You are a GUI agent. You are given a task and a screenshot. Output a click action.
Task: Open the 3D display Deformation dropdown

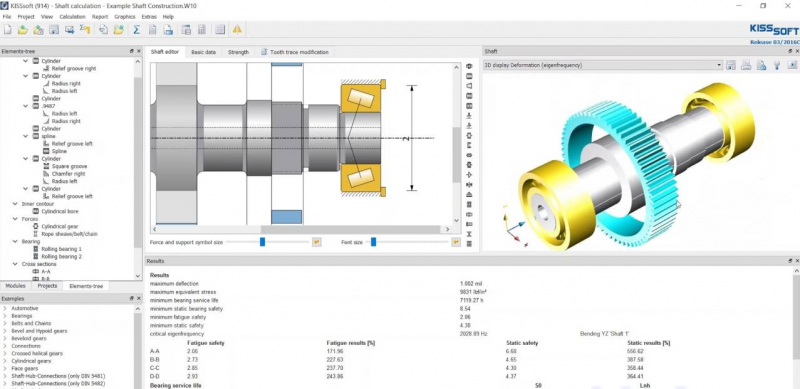pos(603,65)
